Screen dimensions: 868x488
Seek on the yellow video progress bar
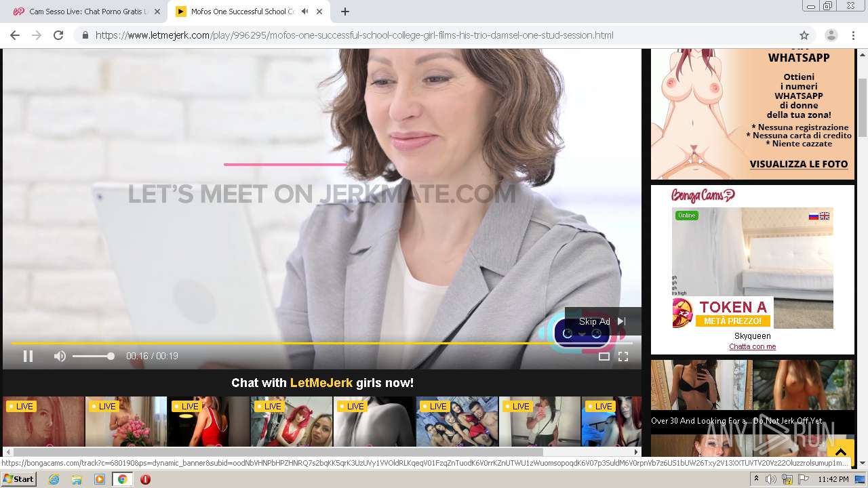point(321,343)
